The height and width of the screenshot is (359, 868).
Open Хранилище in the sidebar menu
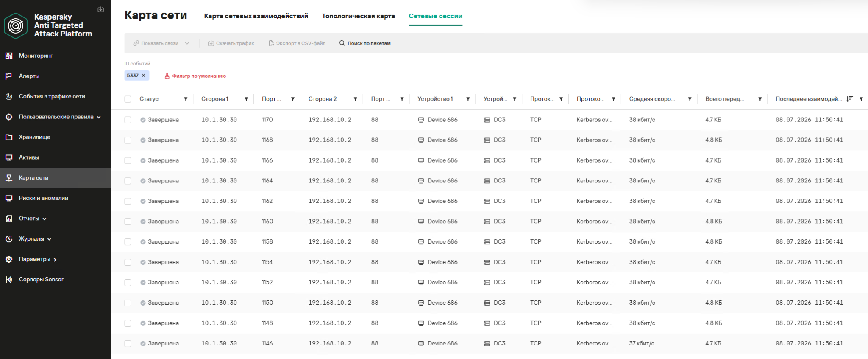click(x=34, y=137)
